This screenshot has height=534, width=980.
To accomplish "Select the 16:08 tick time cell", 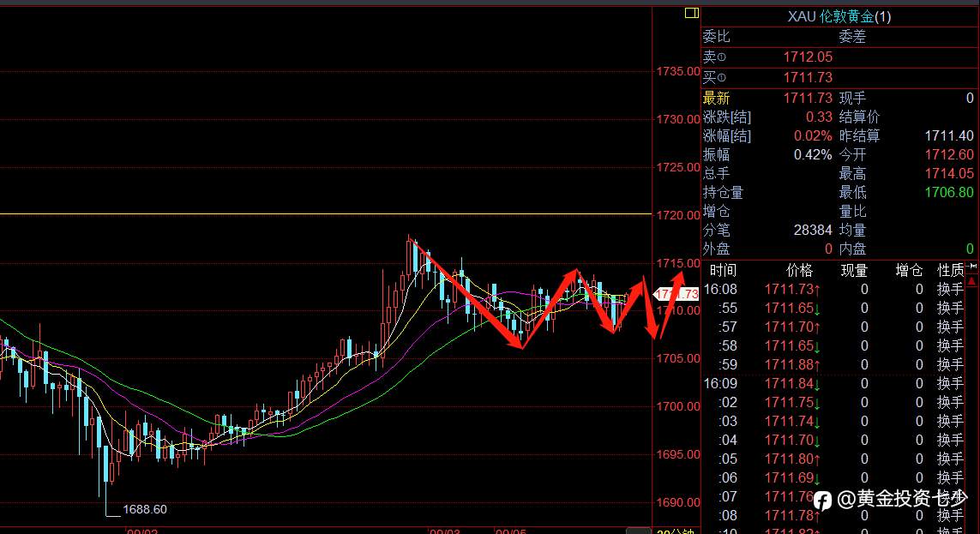I will (720, 289).
